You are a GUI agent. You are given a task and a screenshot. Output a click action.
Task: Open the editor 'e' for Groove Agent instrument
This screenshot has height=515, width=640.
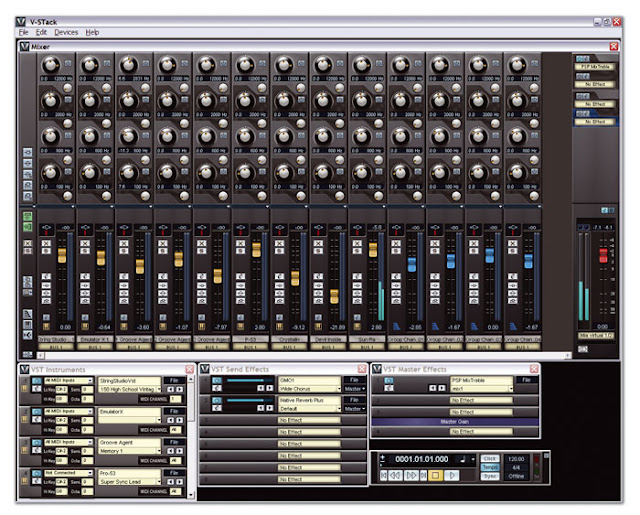36,450
